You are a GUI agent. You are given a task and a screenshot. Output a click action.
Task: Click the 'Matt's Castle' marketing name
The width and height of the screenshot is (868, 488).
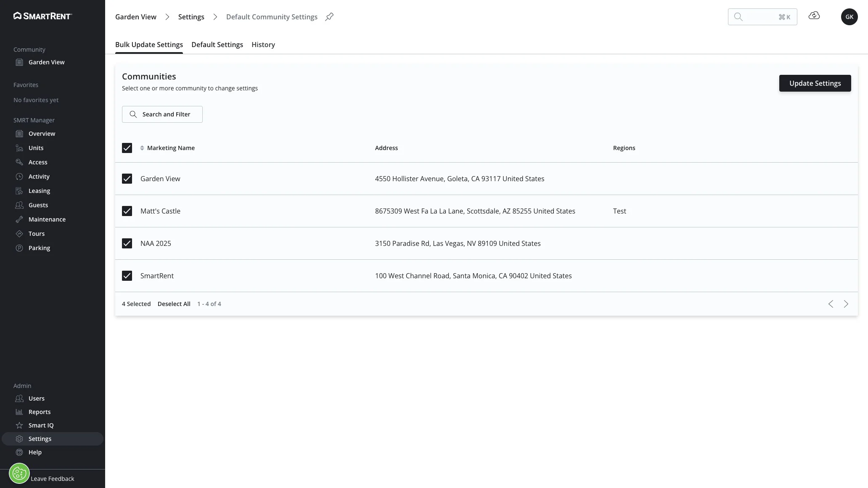pos(160,211)
